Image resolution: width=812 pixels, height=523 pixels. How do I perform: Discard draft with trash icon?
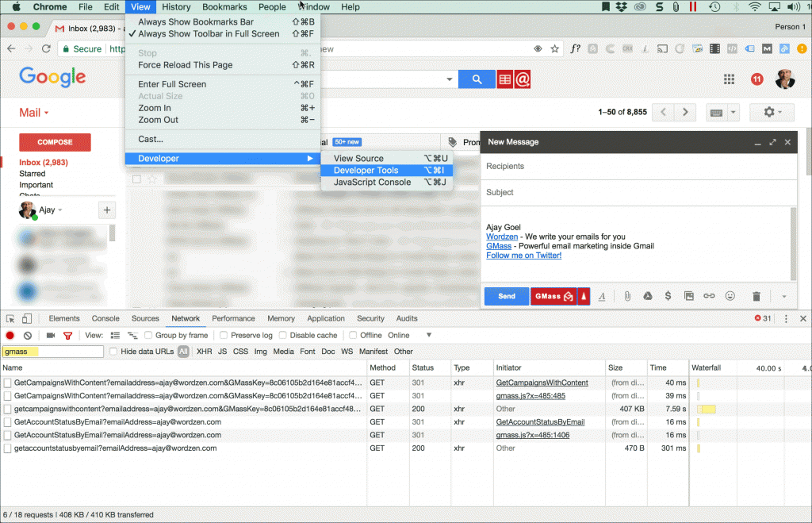tap(756, 297)
